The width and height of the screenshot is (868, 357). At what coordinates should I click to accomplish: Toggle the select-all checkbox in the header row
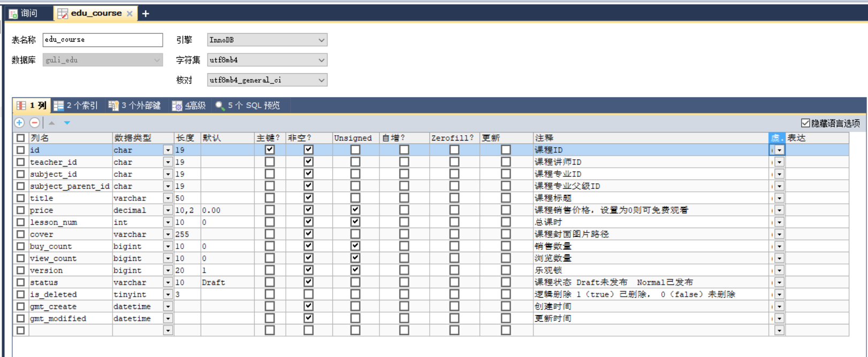click(x=20, y=138)
